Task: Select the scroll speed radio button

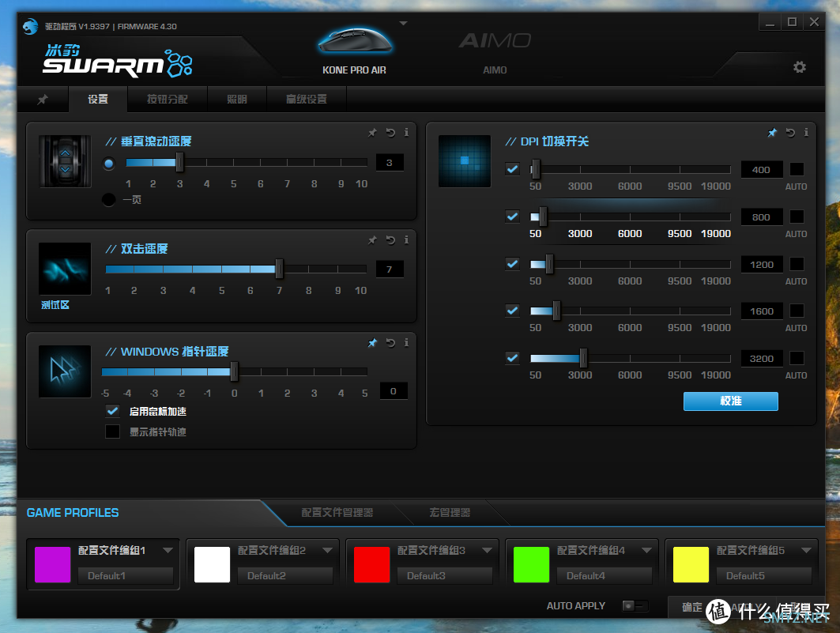Action: point(109,164)
